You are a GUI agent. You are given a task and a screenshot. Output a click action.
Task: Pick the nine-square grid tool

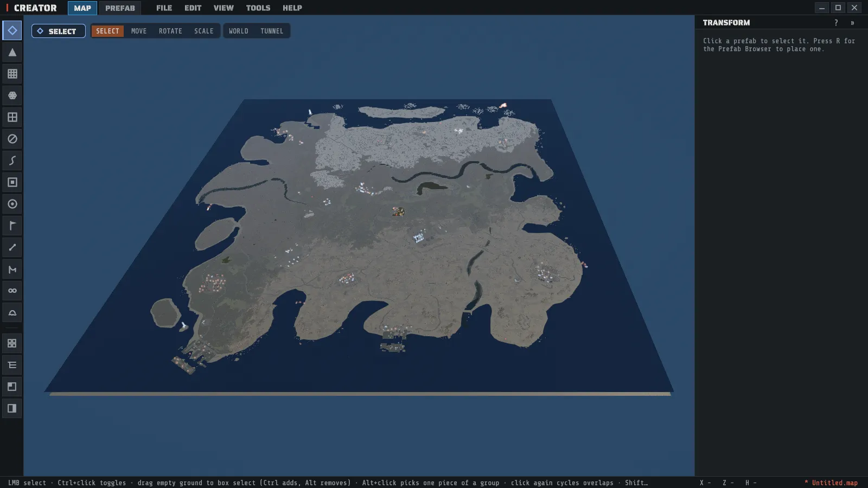tap(12, 74)
